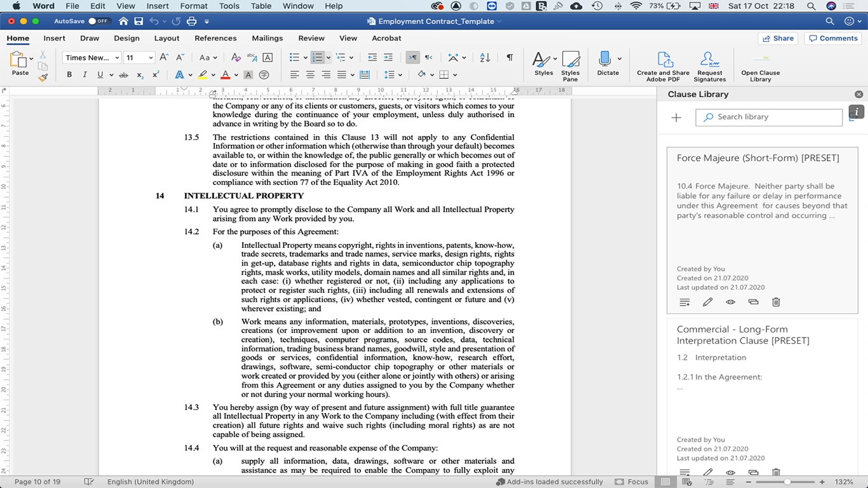Edit the Force Majeure clause with pencil
868x488 pixels.
pos(707,302)
